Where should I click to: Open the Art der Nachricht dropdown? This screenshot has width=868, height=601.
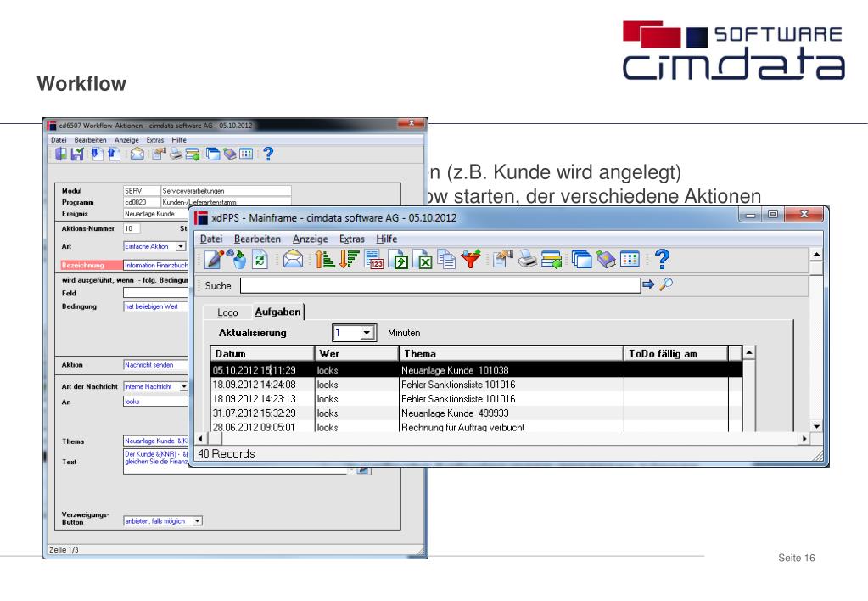(183, 386)
